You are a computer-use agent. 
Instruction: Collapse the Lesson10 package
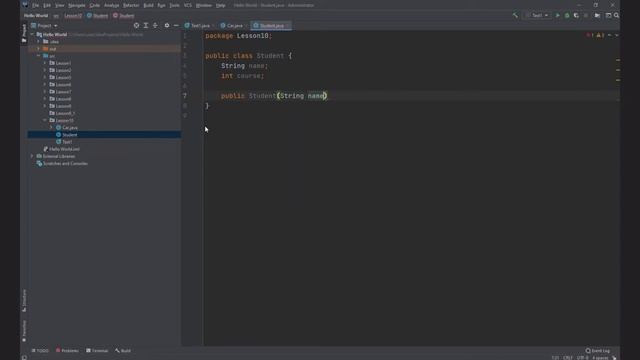pos(45,120)
